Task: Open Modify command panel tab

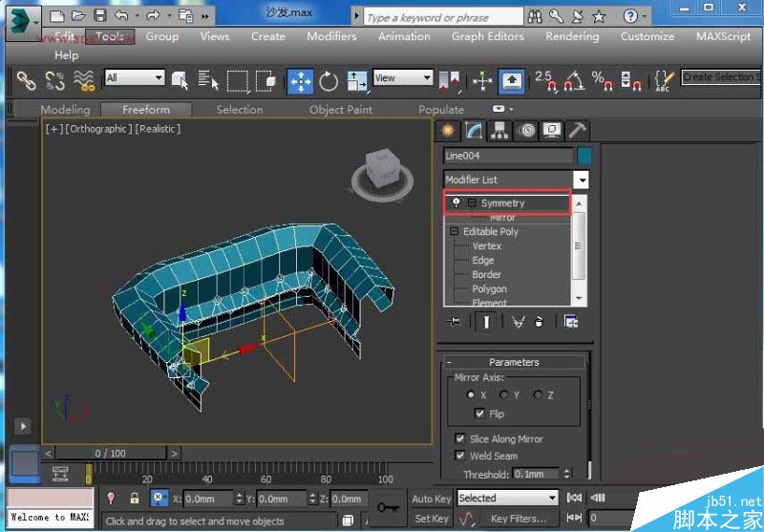Action: [474, 130]
